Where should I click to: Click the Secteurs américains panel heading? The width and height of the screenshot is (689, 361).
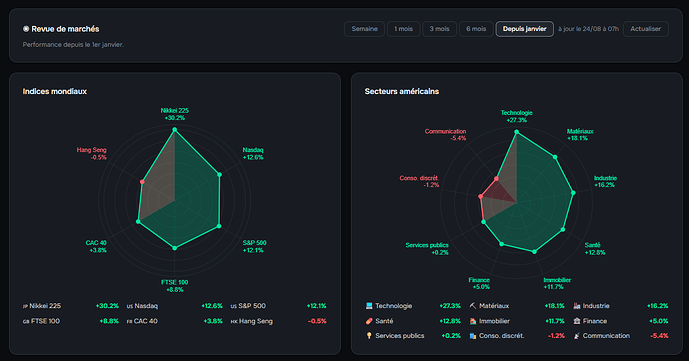click(402, 91)
